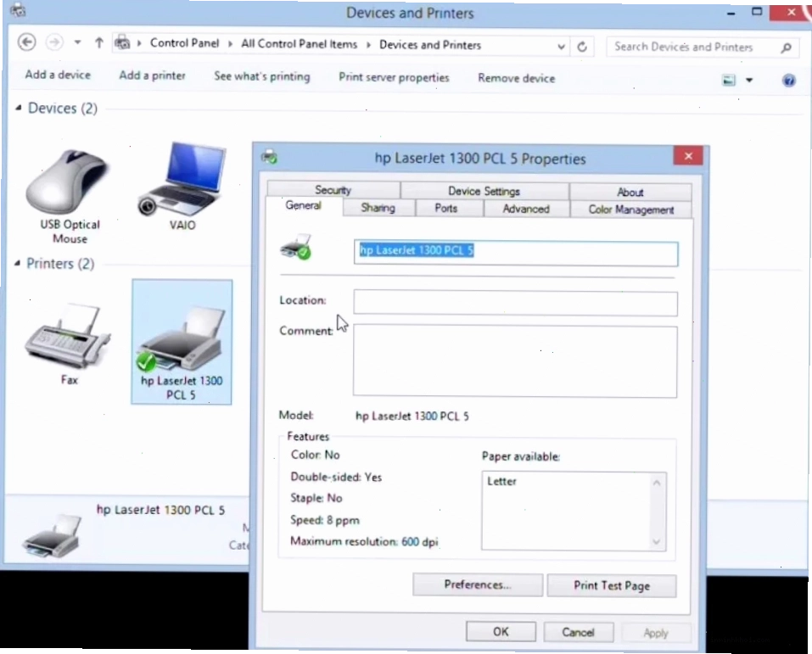Expand the breadcrumb arrow after All Control Panel Items
Screen dimensions: 812x654
click(x=368, y=45)
